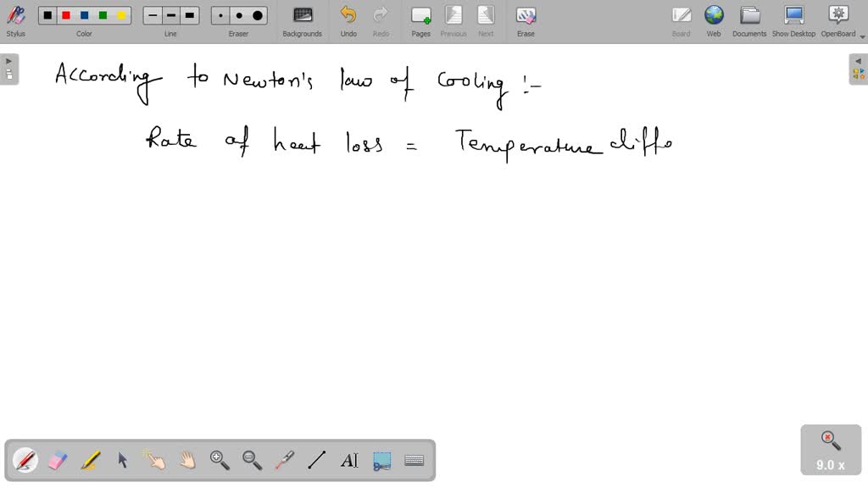Select the hand scroll page tool
Viewport: 868px width, 488px height.
click(x=187, y=460)
